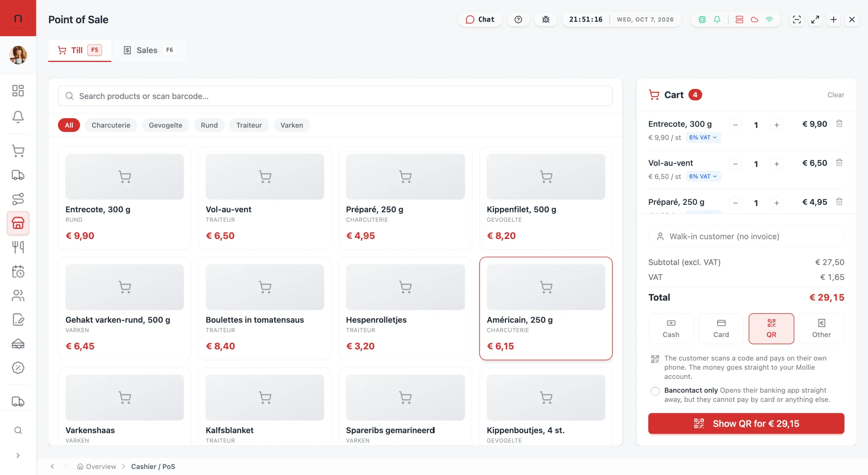Open the 6% VAT dropdown for Vol-au-vent
The width and height of the screenshot is (868, 475).
coord(703,177)
